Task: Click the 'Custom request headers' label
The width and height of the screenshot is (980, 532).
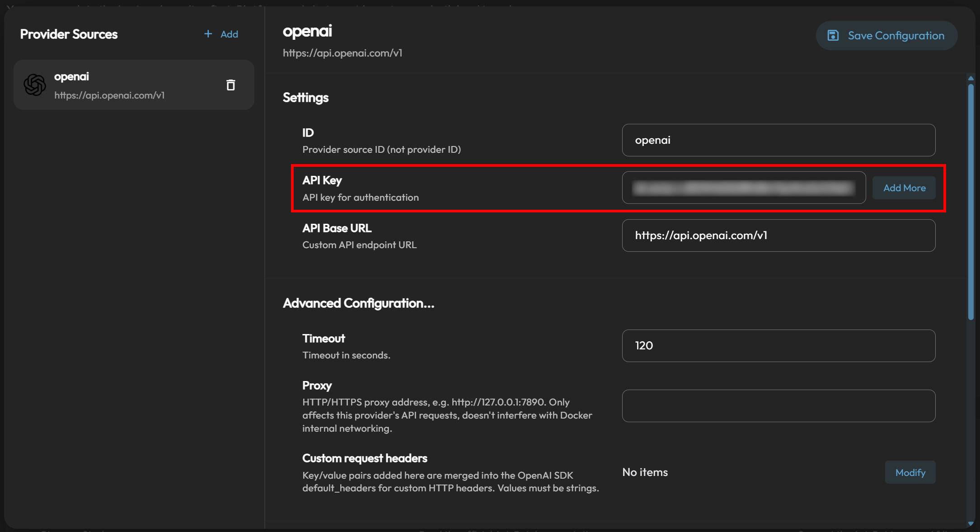Action: coord(365,458)
